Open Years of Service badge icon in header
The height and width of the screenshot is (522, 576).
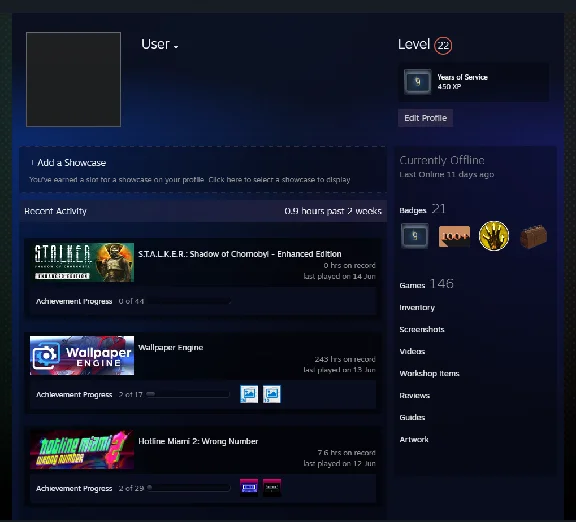418,82
